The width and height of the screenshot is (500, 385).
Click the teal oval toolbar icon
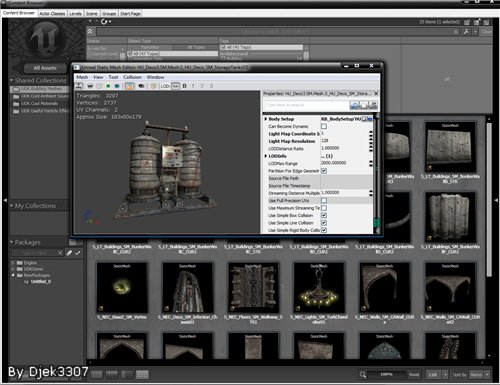117,86
